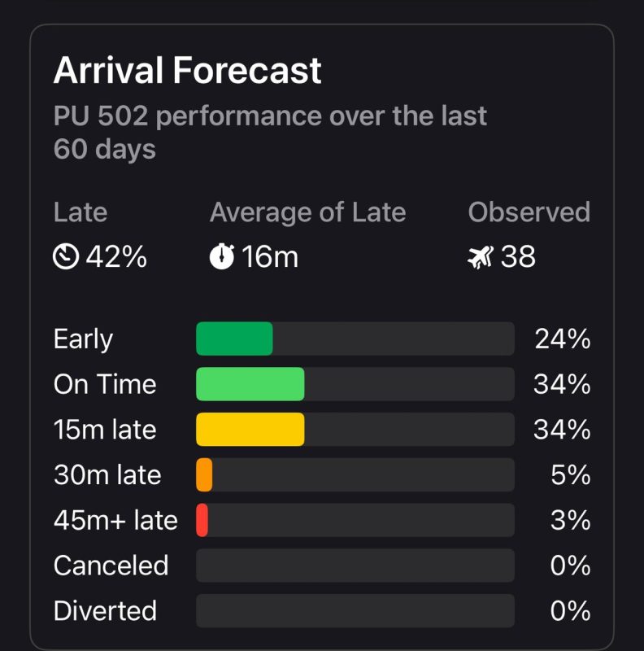Tap the Observed statistic label
The width and height of the screenshot is (644, 651).
pos(529,212)
